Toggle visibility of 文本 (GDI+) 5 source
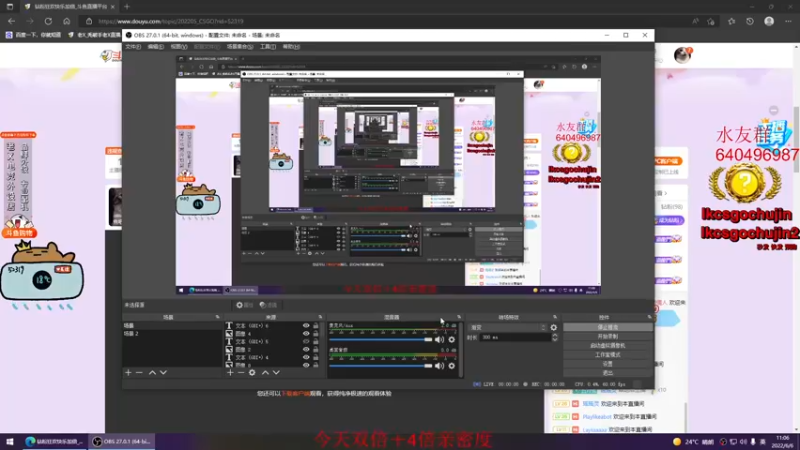 (306, 341)
